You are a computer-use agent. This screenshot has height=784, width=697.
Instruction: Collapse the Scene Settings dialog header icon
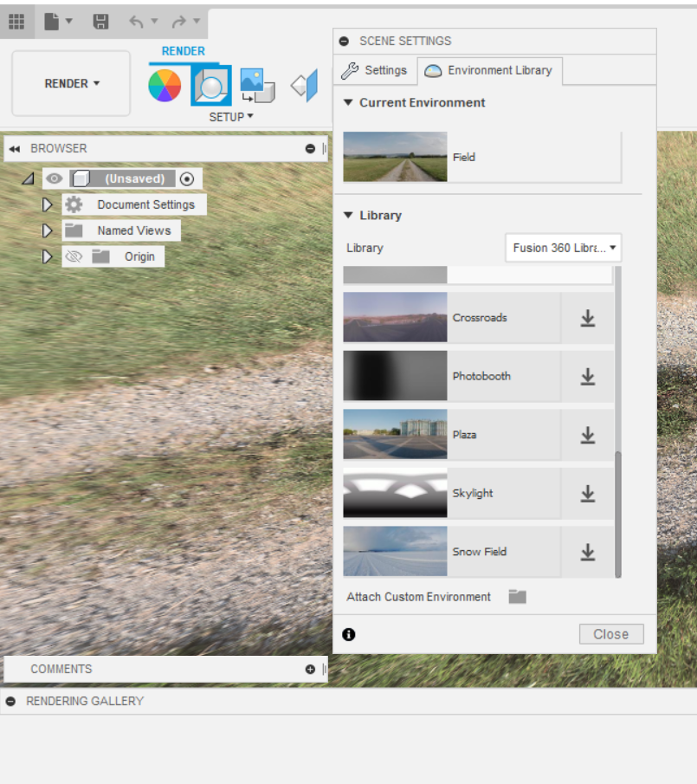tap(345, 41)
